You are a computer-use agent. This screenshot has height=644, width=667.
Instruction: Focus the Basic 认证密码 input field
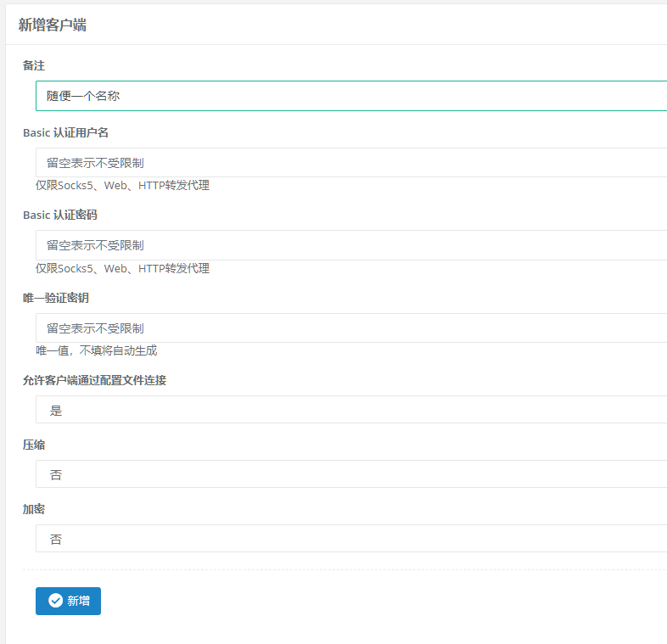351,245
